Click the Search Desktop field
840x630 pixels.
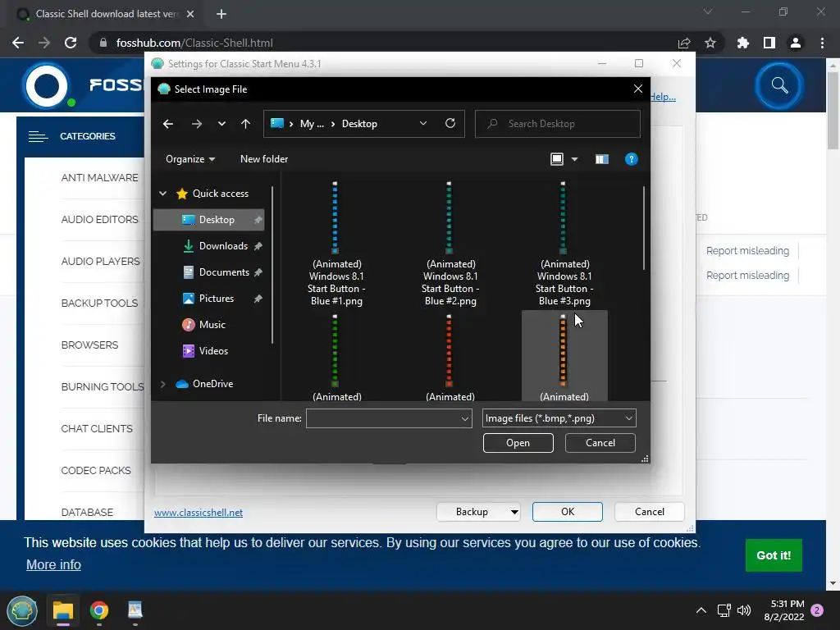557,124
